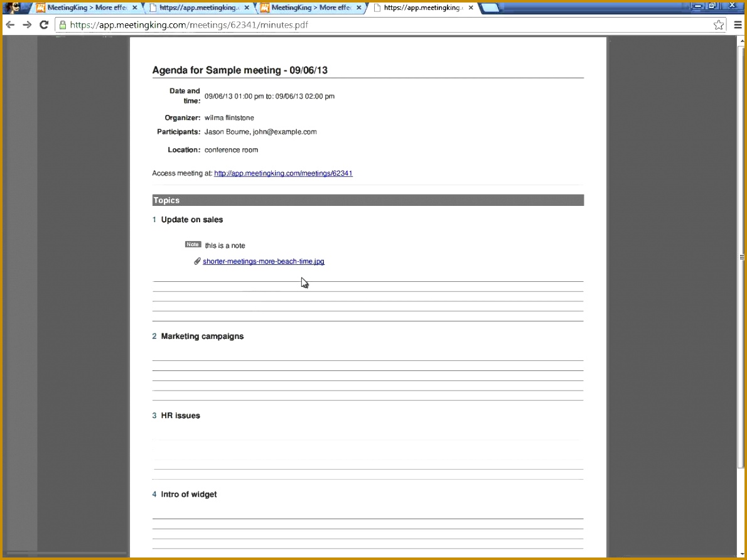Click the Note tag beside 'this is a note'
This screenshot has height=560, width=747.
coord(193,244)
